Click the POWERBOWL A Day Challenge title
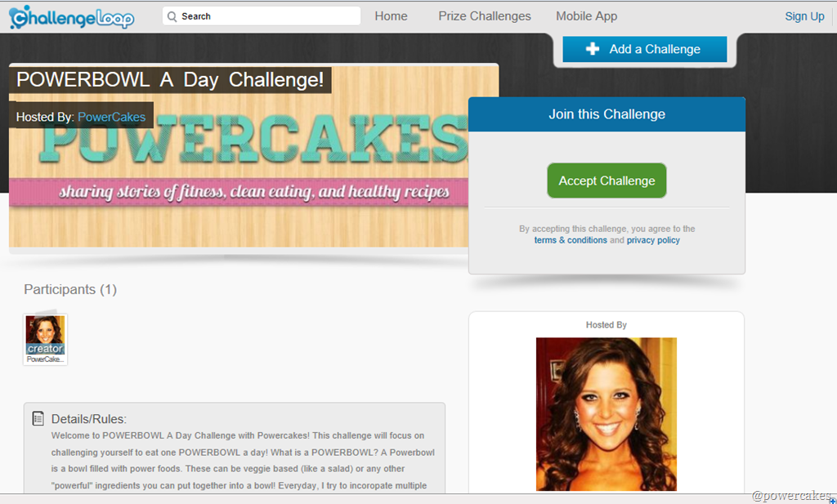This screenshot has height=504, width=837. [x=170, y=80]
